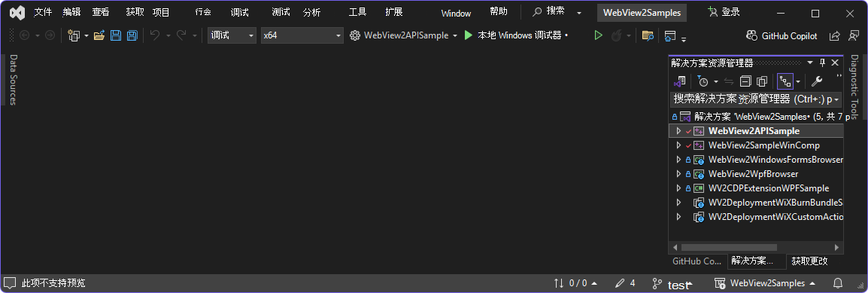Switch views icon in Solution Explorer toolbar
This screenshot has height=293, width=868.
click(680, 81)
